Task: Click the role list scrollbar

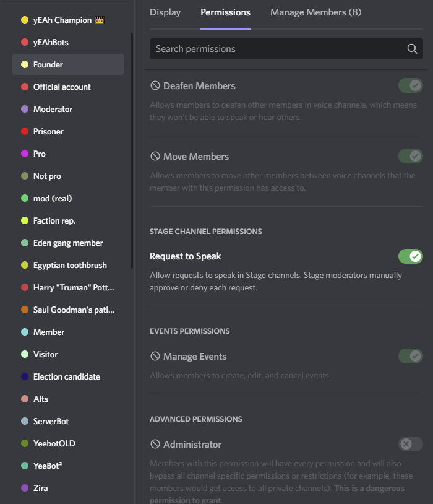Action: click(131, 149)
